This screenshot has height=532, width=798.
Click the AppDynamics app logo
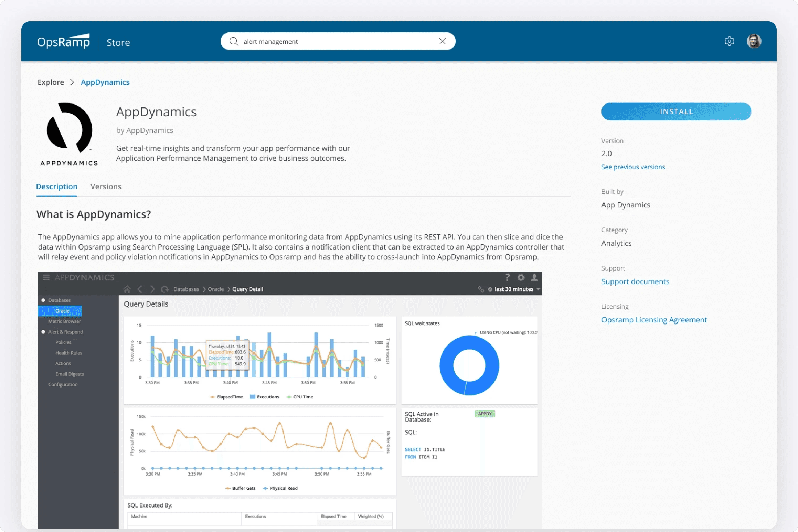click(69, 134)
